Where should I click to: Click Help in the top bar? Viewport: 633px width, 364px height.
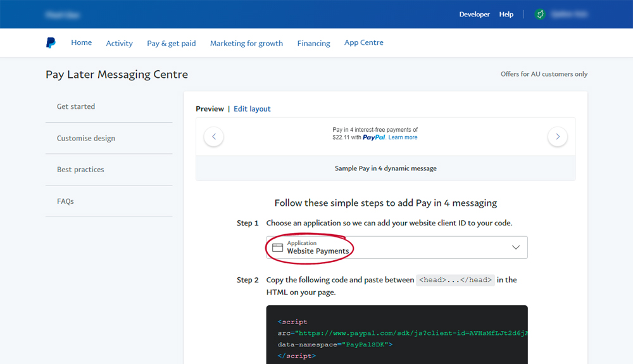(506, 14)
